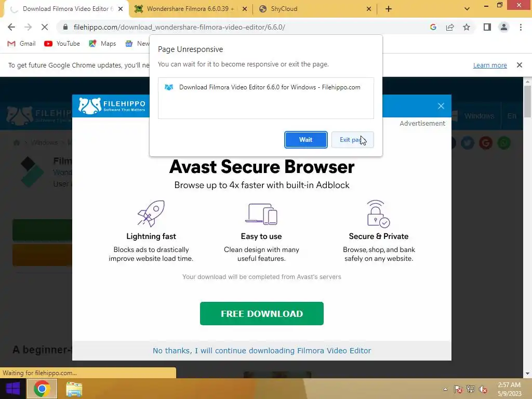The height and width of the screenshot is (399, 532).
Task: Show hidden system tray icons
Action: tap(445, 389)
